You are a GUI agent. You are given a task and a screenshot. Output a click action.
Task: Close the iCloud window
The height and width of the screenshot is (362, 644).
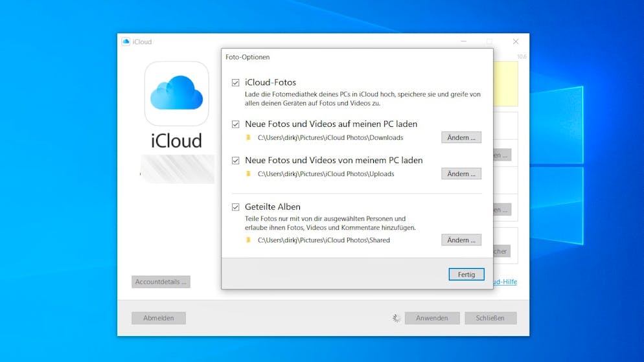(516, 41)
